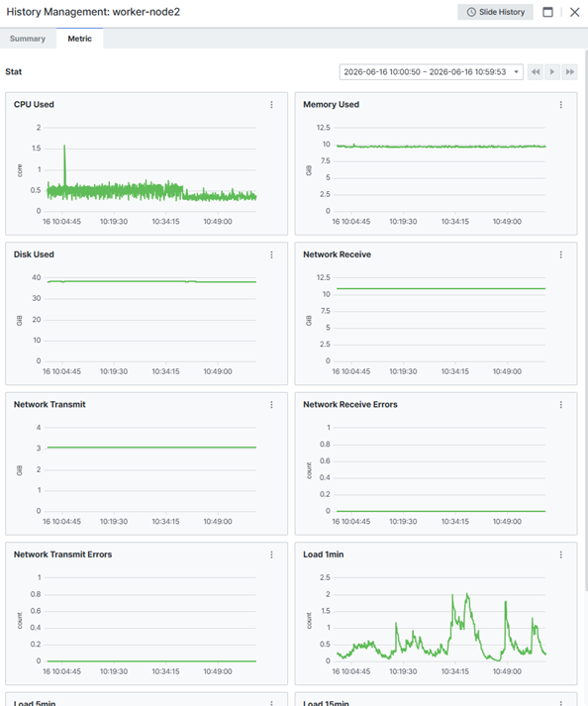Open the Load 1min chart options menu
588x706 pixels.
561,555
